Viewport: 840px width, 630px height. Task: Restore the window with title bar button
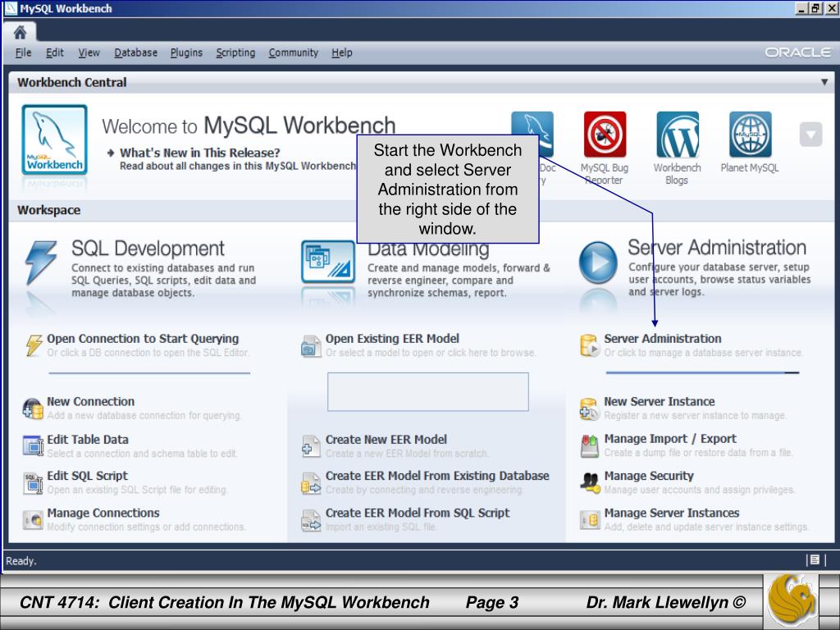point(815,8)
